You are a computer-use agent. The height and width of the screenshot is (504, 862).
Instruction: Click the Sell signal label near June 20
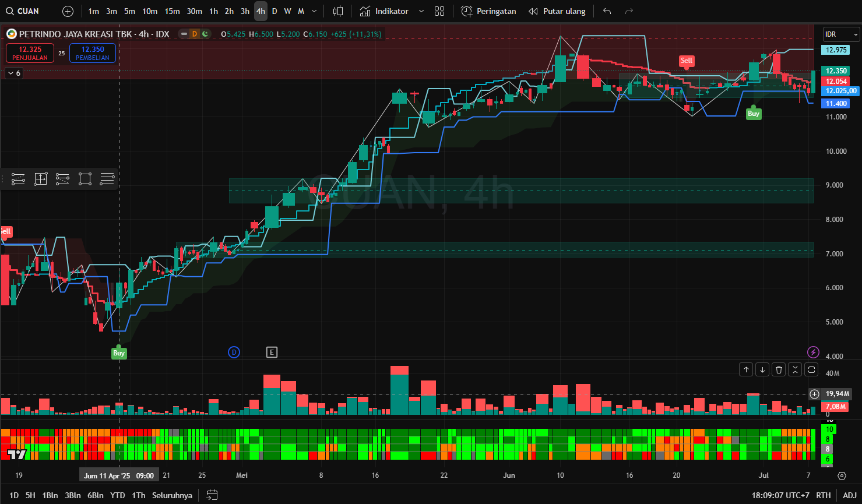(x=687, y=61)
